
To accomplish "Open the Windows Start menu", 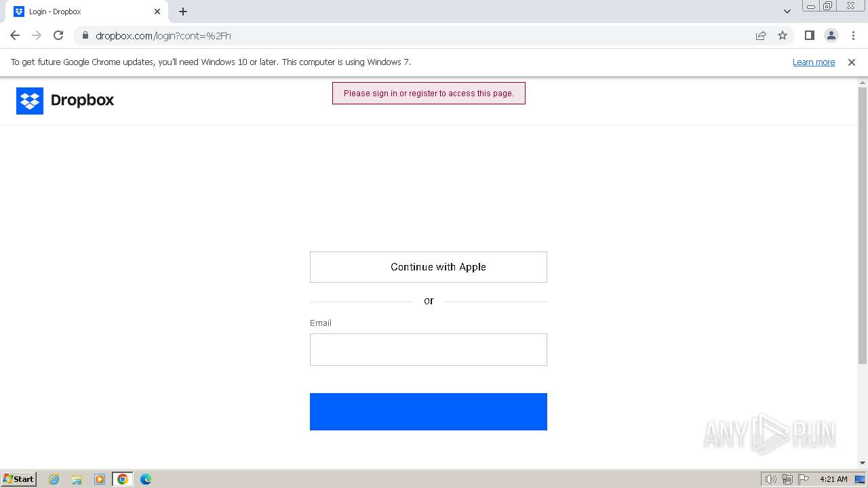I will 19,479.
